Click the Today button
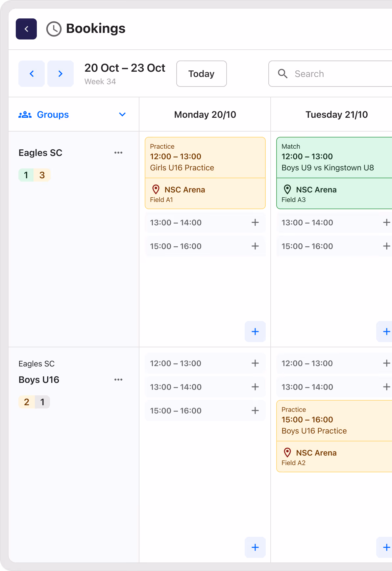Viewport: 392px width, 571px height. click(x=202, y=74)
